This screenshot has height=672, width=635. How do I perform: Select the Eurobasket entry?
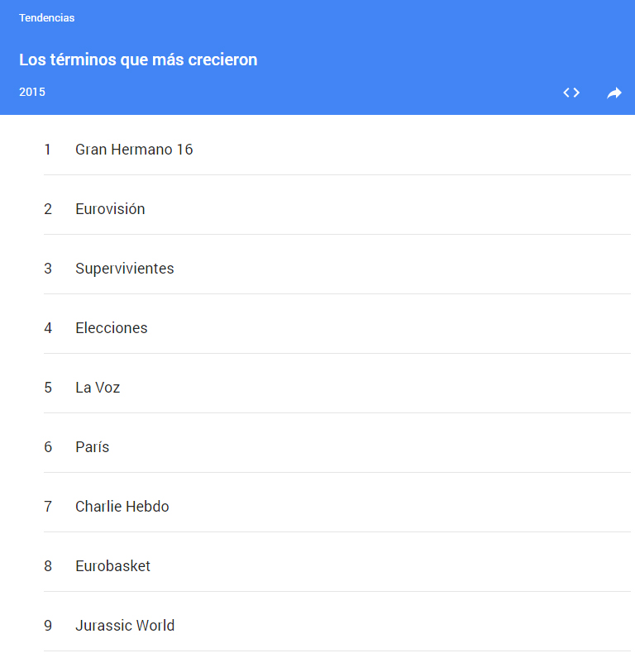(112, 566)
